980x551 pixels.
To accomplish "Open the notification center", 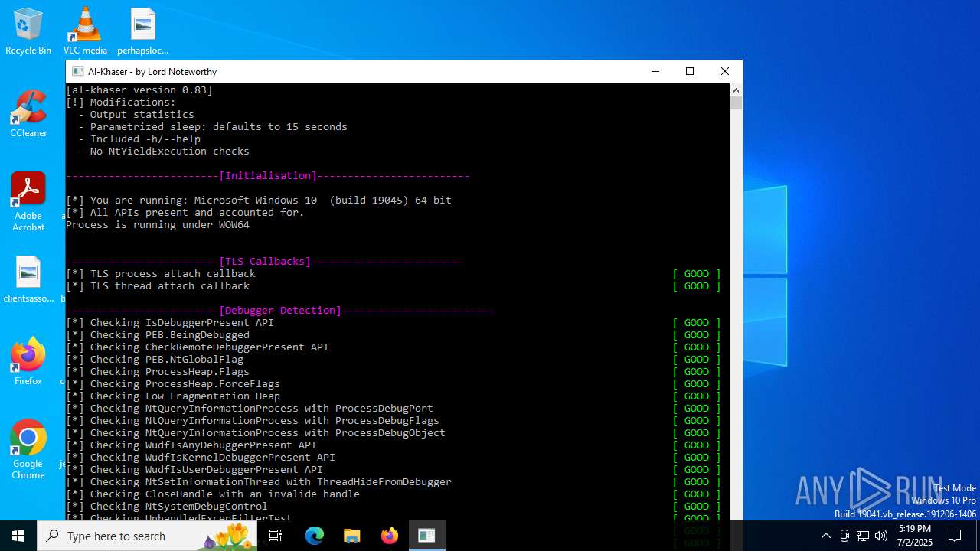I will tap(955, 536).
